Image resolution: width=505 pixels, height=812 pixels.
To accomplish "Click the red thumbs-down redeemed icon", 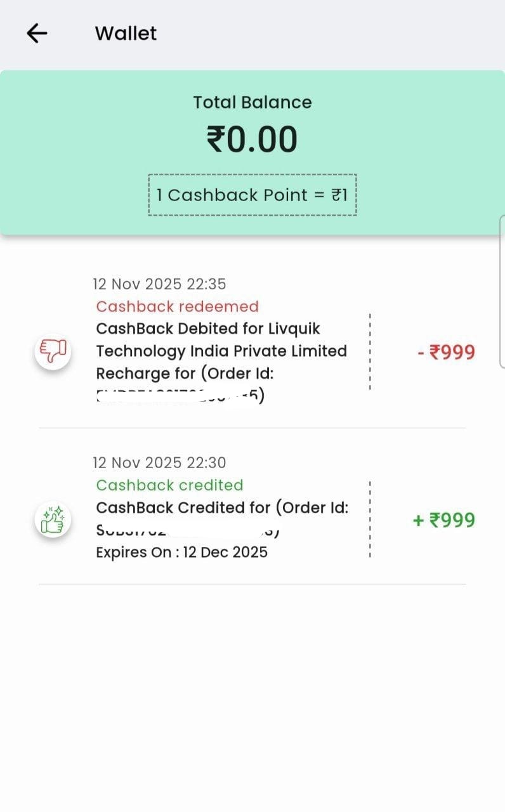I will coord(53,351).
